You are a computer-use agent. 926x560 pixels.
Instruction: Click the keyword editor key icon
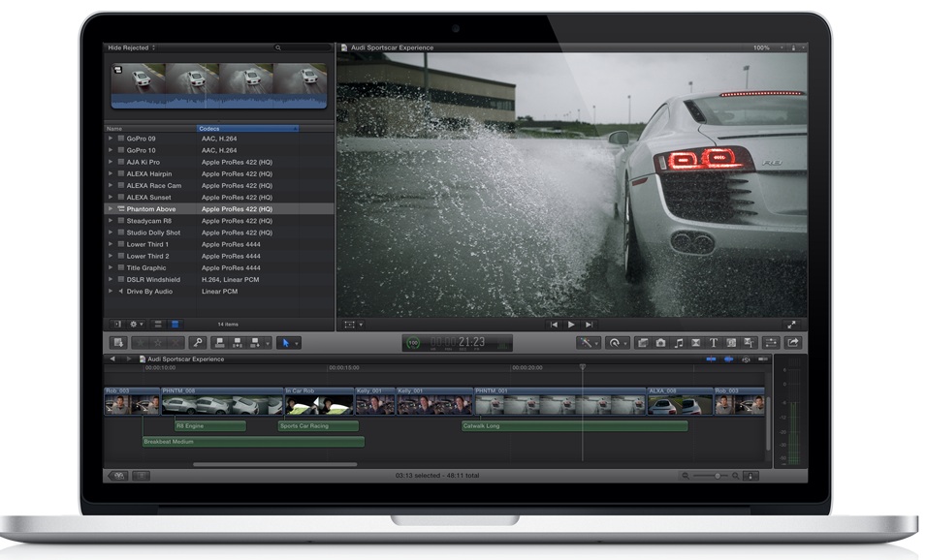pos(197,342)
